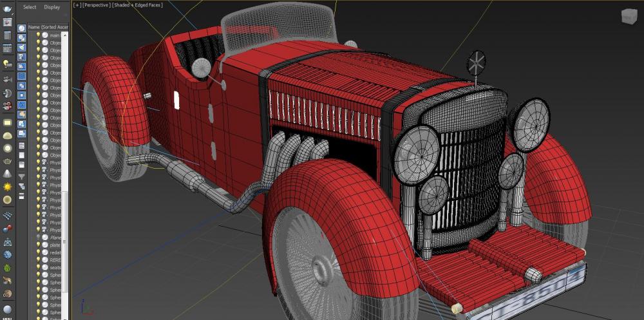Image resolution: width=644 pixels, height=320 pixels.
Task: Click the hierarchy sort icon below the funnel
Action: click(21, 185)
